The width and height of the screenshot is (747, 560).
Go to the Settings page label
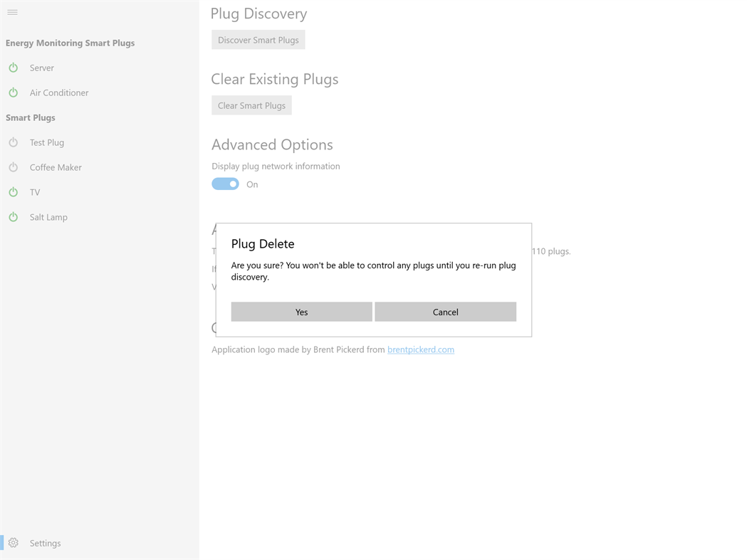pyautogui.click(x=45, y=543)
